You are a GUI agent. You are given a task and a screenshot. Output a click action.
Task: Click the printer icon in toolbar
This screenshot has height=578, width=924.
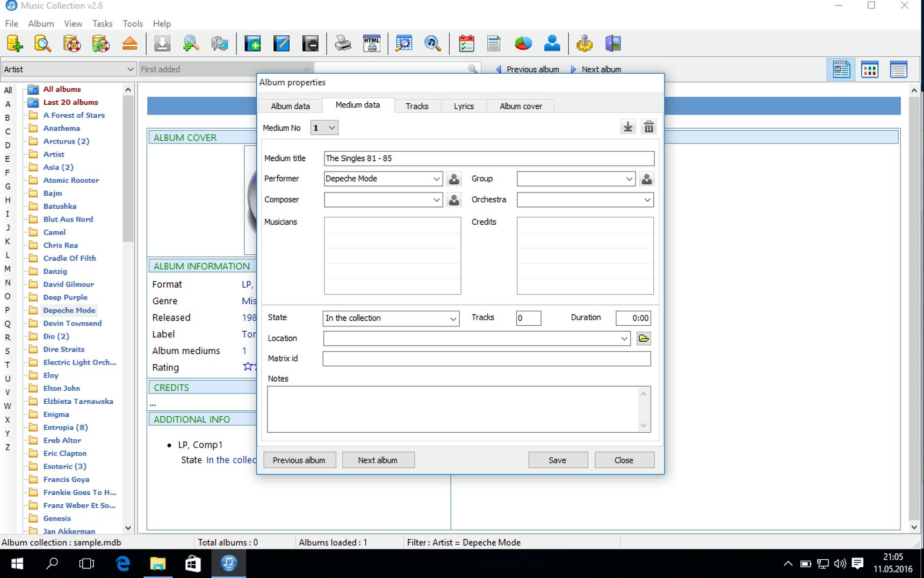pos(343,44)
